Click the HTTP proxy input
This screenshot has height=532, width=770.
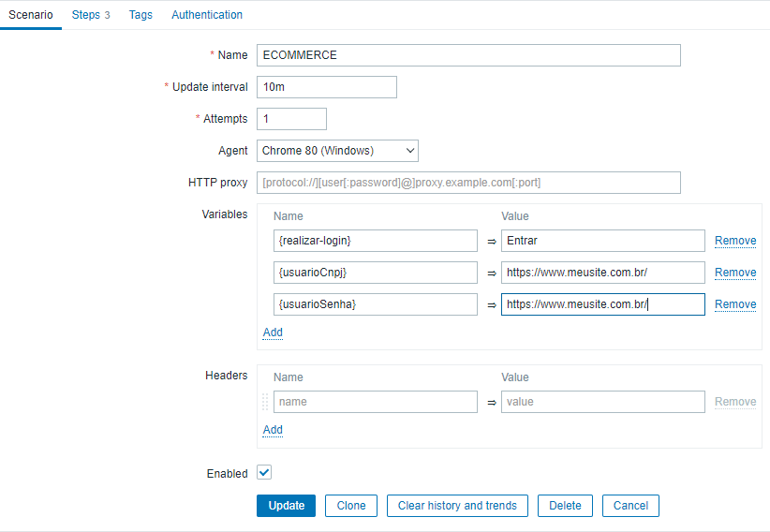468,183
